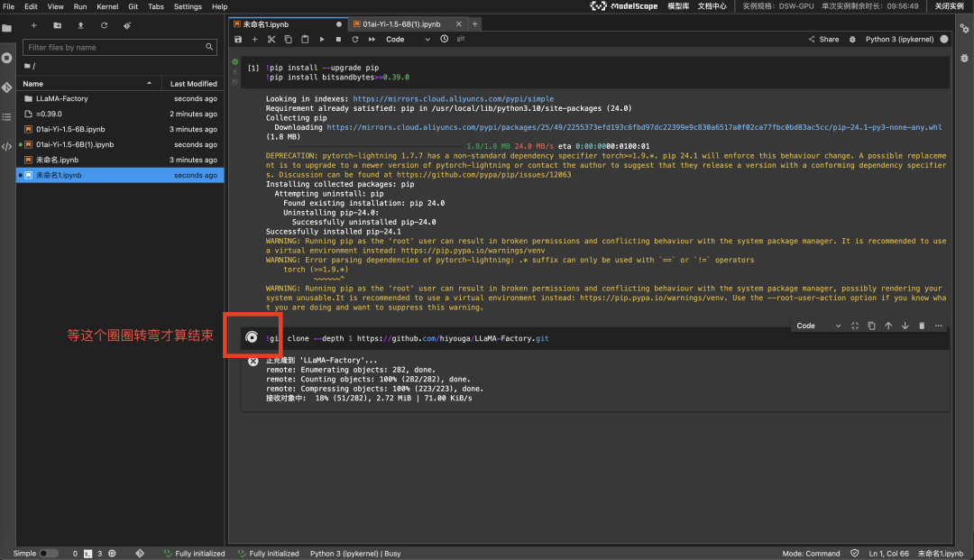Open trusted notebook shield icon in status bar

tap(855, 553)
